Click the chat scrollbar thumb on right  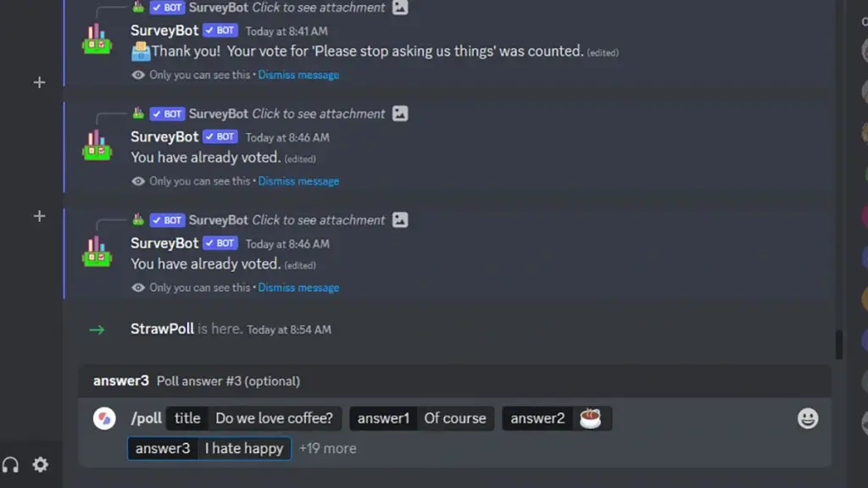click(838, 344)
